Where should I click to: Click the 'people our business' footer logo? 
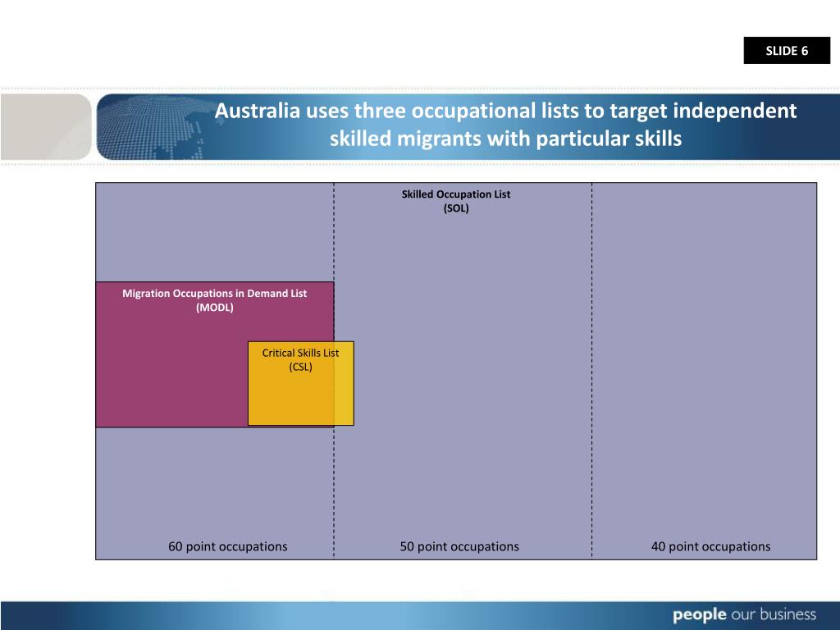click(744, 614)
